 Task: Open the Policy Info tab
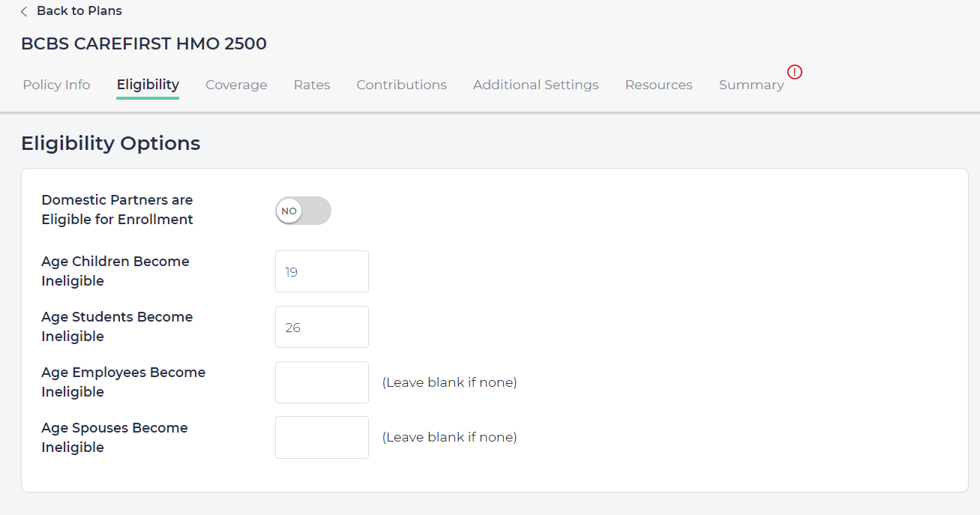pos(56,85)
